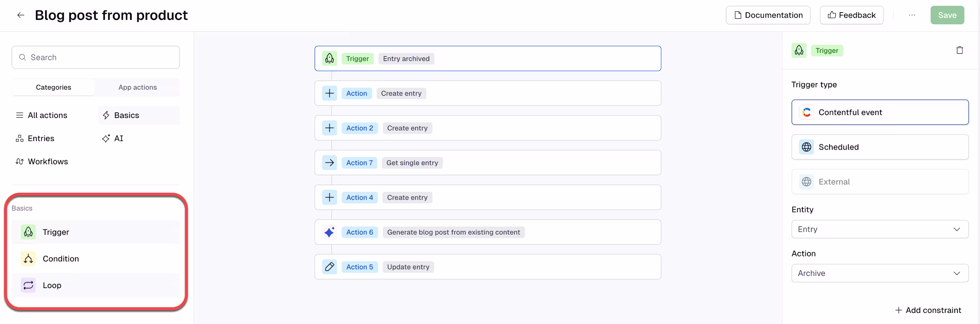Select the Action 2 Create entry step

click(x=488, y=128)
